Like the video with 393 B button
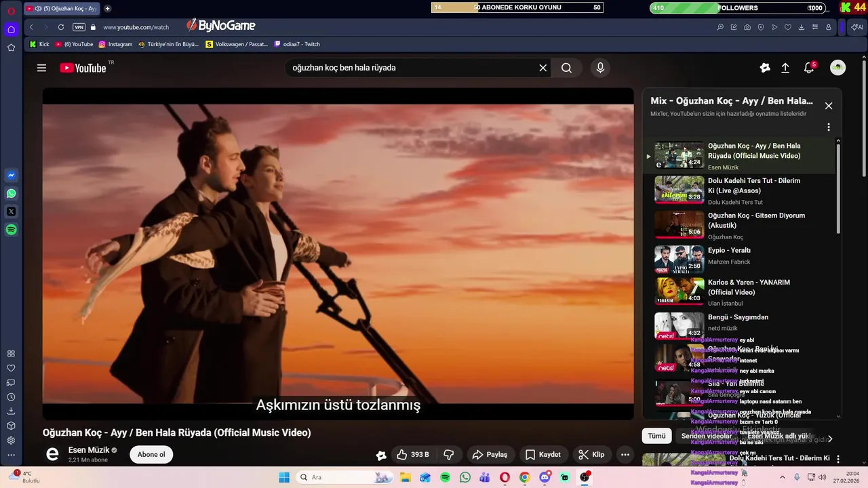The image size is (868, 488). point(414,455)
